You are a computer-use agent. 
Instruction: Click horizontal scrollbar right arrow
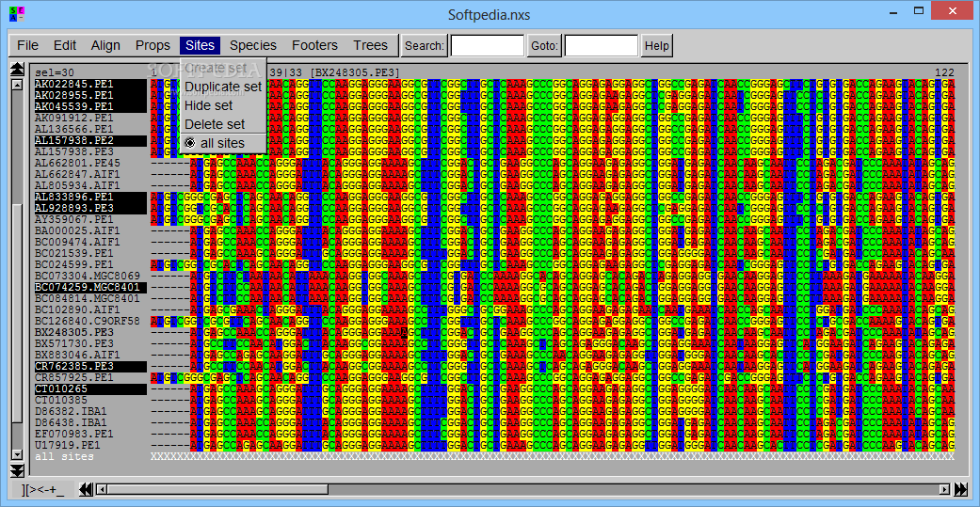click(x=945, y=489)
